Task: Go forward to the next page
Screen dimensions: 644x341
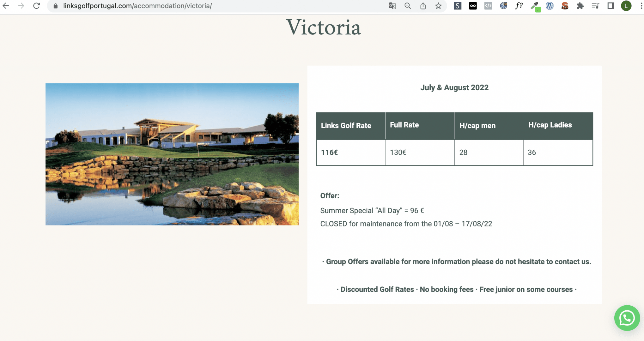Action: pos(21,6)
